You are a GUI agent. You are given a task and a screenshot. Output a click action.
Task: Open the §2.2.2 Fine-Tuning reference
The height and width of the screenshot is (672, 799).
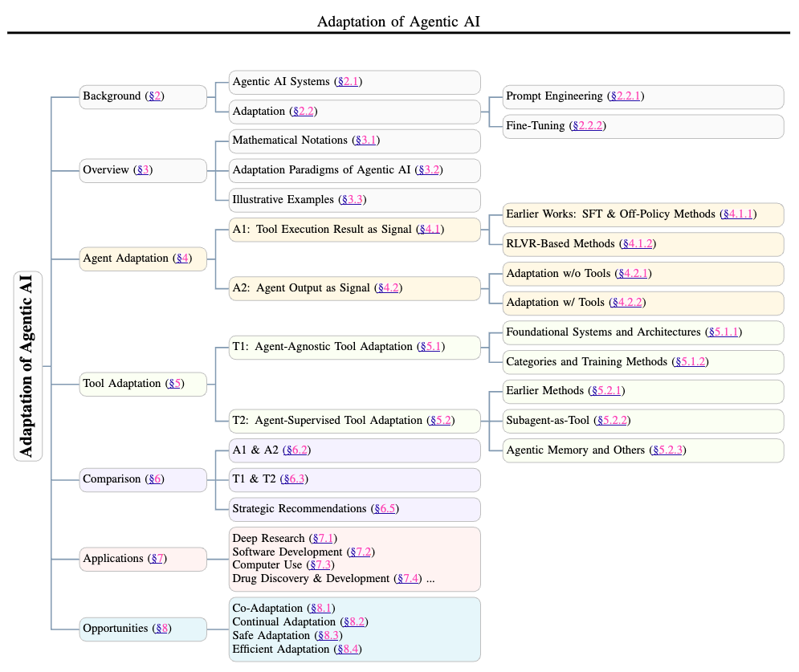point(588,126)
